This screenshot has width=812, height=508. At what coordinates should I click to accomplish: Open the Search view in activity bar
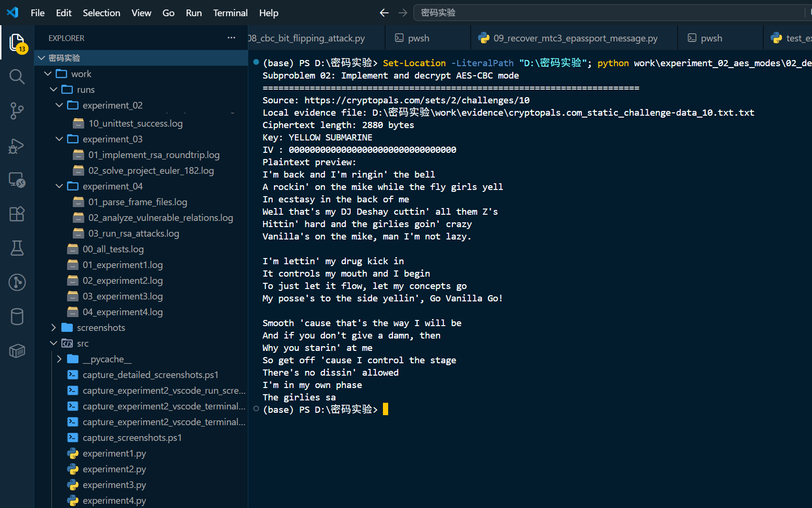pos(17,77)
